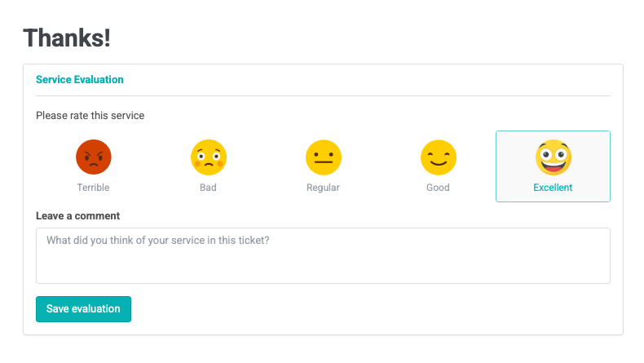Click the angry red Terrible face
644x363 pixels.
93,157
